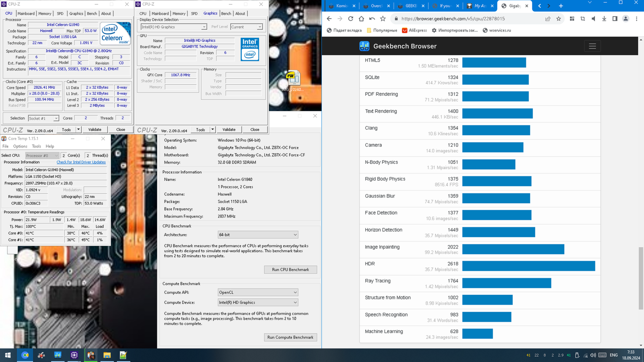
Task: Click the Geekbench Browser logo icon
Action: [x=364, y=46]
